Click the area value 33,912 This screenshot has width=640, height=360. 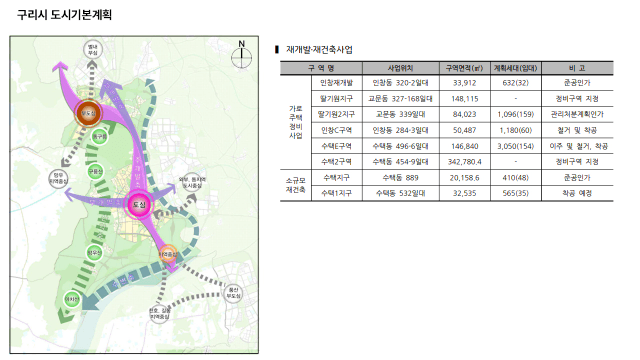[464, 83]
